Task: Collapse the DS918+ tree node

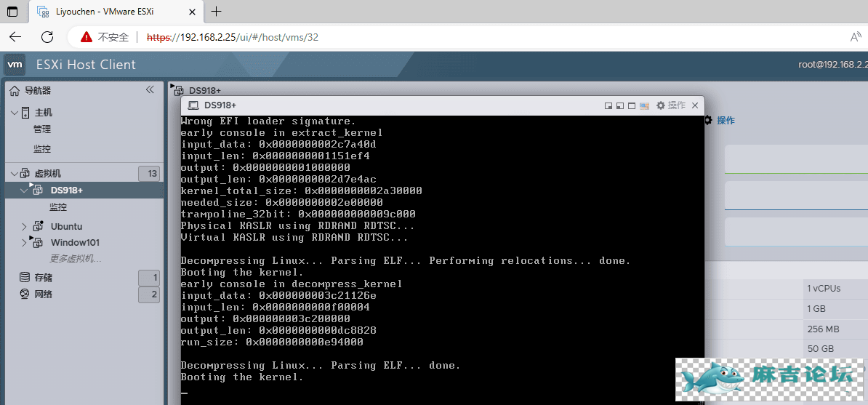Action: pyautogui.click(x=23, y=190)
